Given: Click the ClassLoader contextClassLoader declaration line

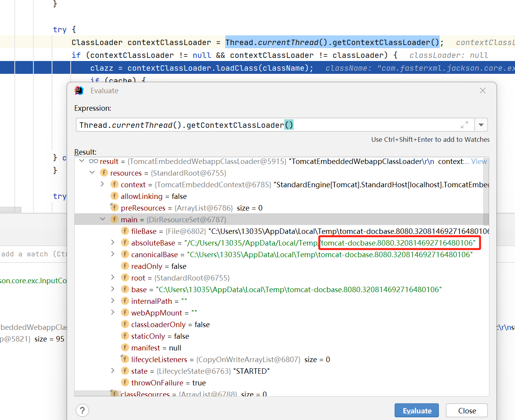Looking at the screenshot, I should (257, 42).
